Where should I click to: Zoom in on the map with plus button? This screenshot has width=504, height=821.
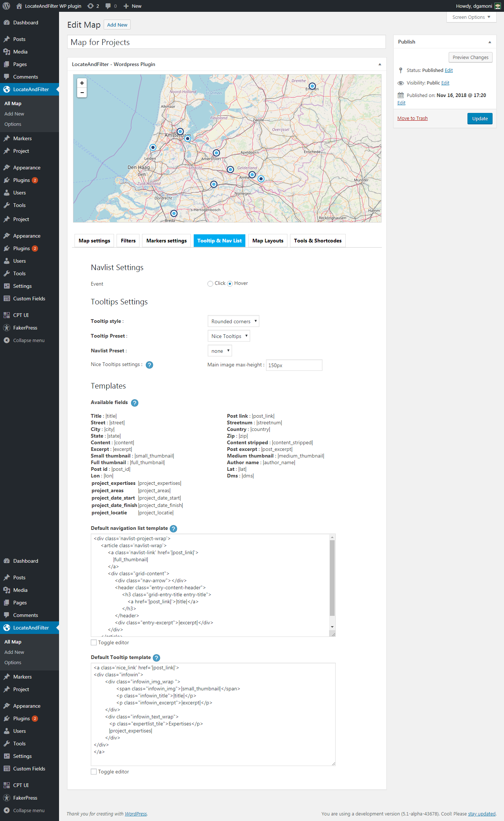point(82,83)
